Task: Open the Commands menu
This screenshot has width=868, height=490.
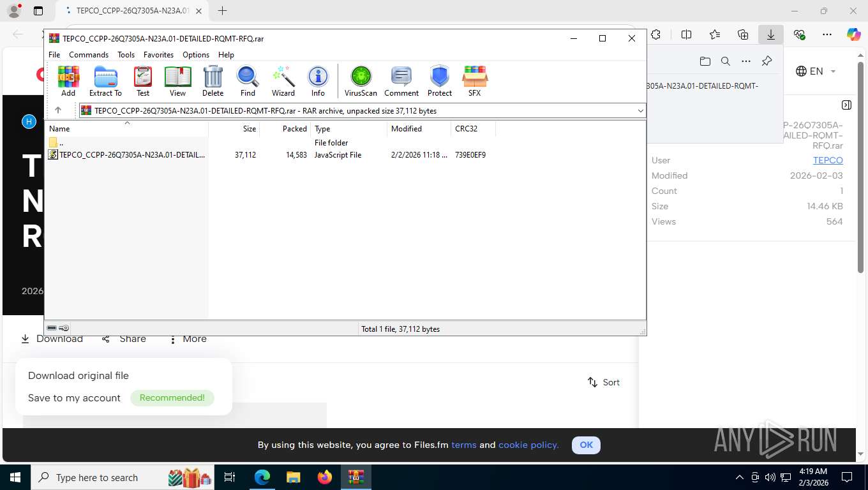Action: [x=89, y=55]
